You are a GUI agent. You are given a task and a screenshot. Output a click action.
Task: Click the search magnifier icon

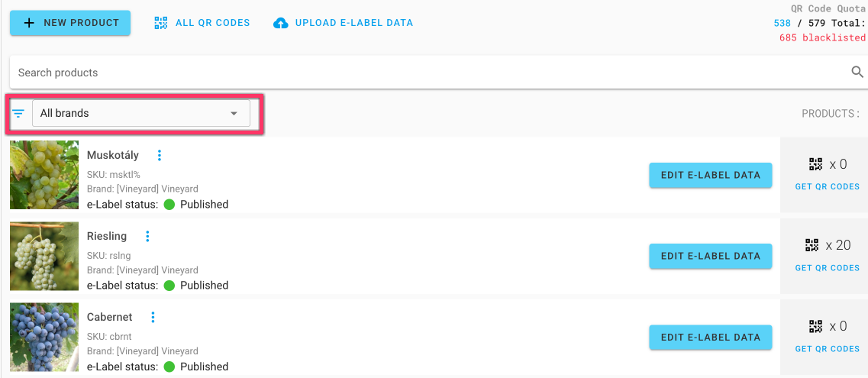click(x=857, y=72)
